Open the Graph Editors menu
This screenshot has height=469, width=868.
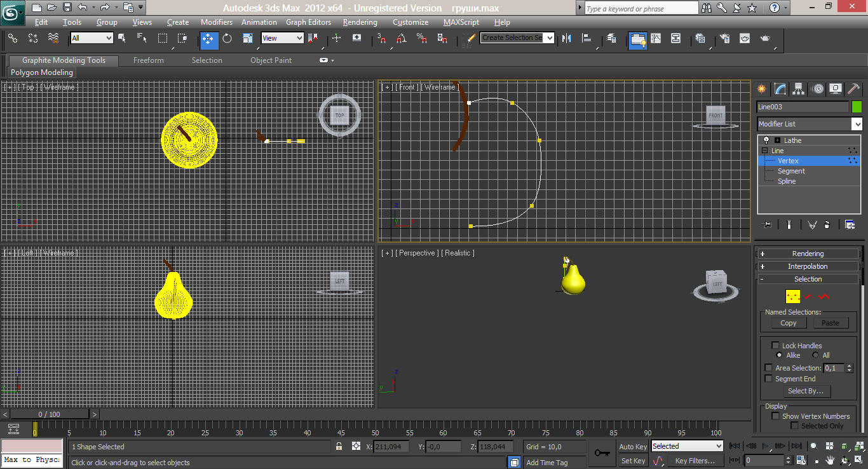coord(308,22)
